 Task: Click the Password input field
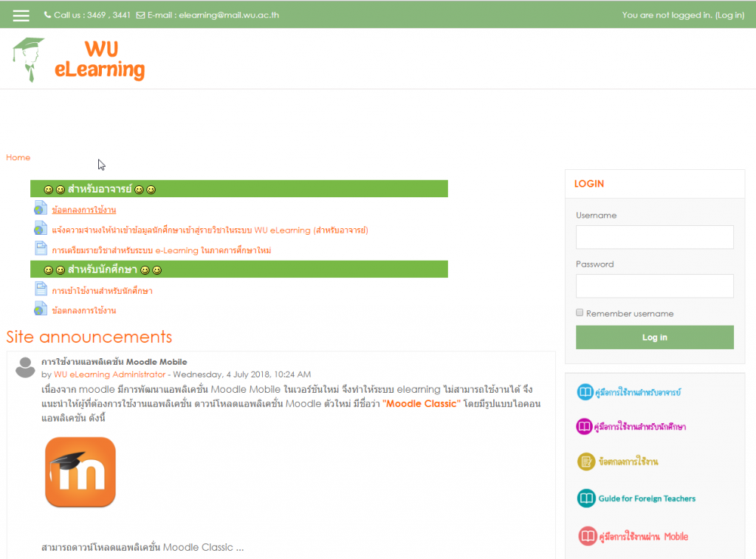pos(654,286)
